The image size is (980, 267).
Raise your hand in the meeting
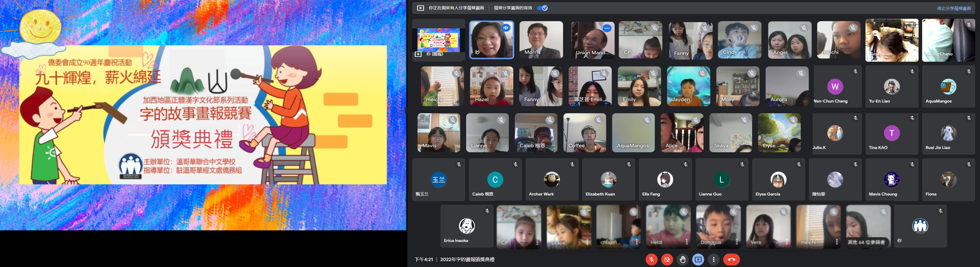(x=682, y=259)
